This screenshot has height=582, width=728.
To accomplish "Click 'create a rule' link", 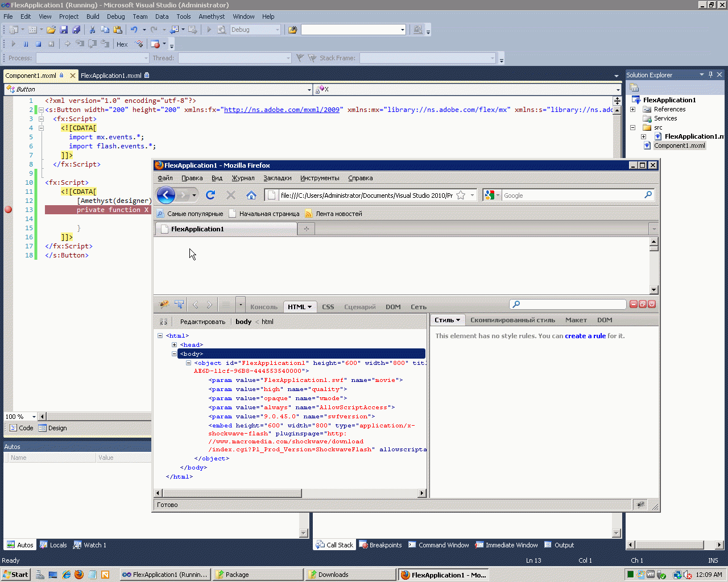I will pos(585,336).
